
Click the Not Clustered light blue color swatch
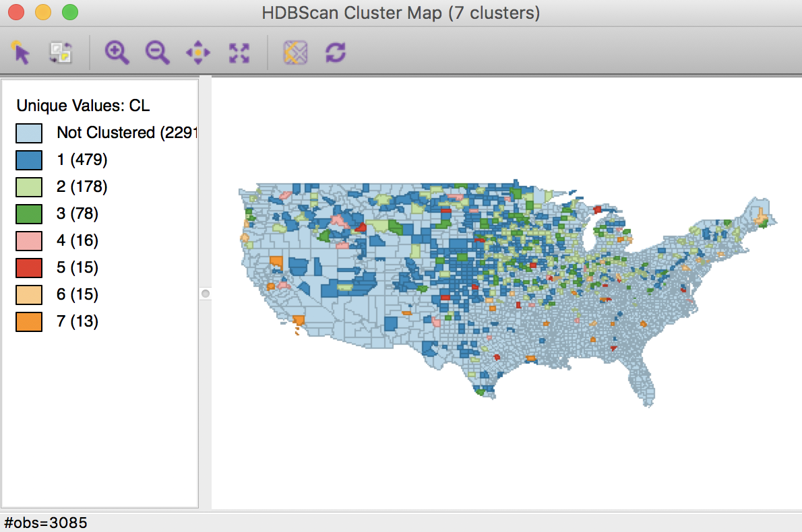(28, 133)
